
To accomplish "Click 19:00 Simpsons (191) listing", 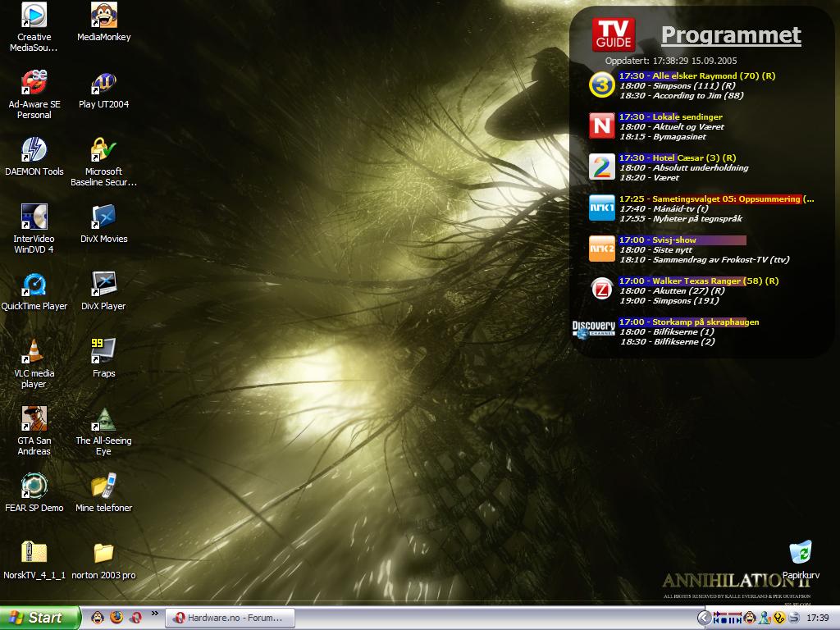I will coord(669,301).
